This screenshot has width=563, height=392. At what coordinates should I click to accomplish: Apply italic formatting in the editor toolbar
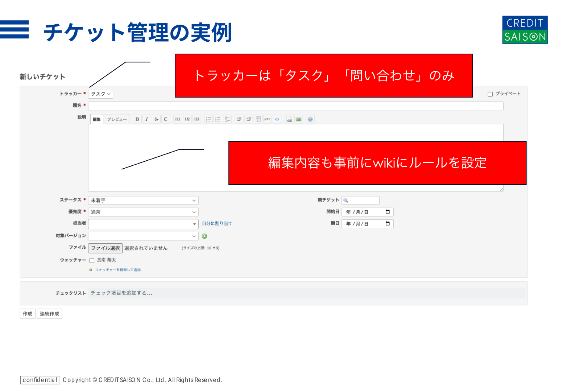click(146, 119)
